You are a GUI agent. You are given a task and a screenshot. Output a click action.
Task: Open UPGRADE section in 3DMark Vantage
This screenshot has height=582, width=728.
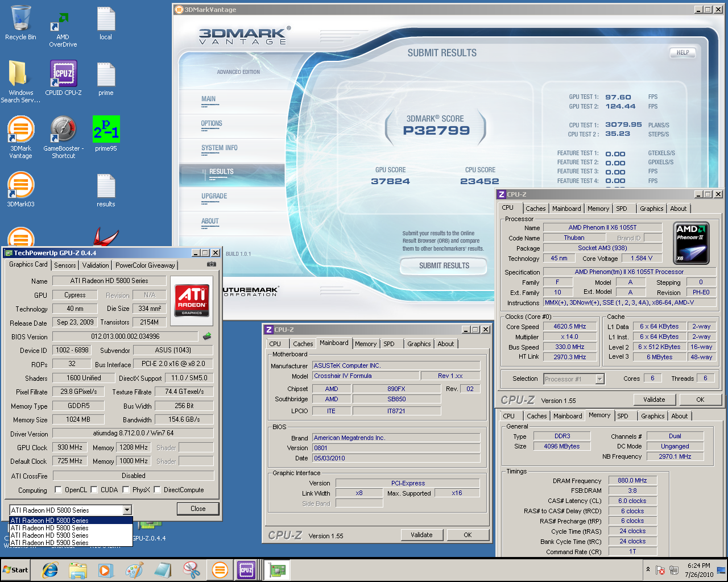[x=214, y=197]
